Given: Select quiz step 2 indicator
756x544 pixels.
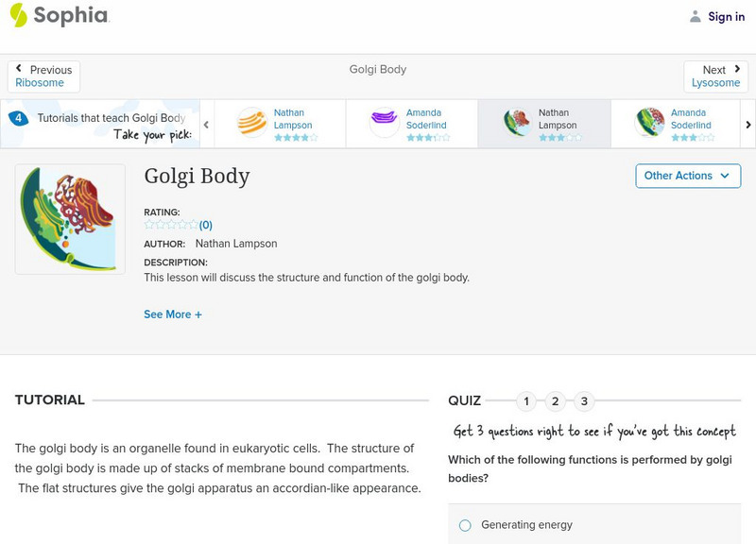Looking at the screenshot, I should pyautogui.click(x=556, y=400).
